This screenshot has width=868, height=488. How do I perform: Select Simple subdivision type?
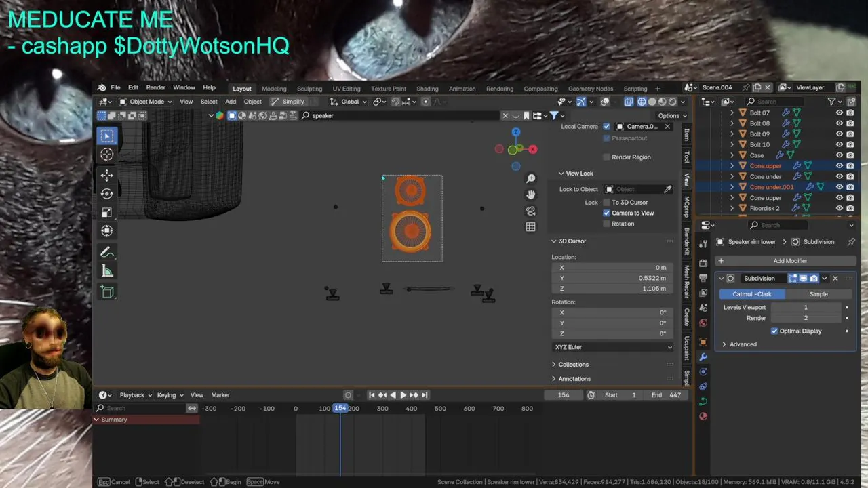818,294
